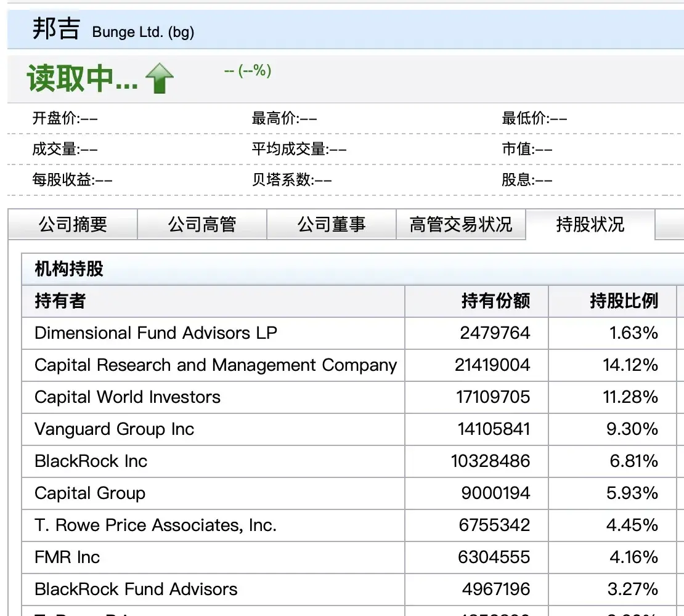This screenshot has height=616, width=684.
Task: Select Dimensional Fund Advisors LP row
Action: [156, 333]
